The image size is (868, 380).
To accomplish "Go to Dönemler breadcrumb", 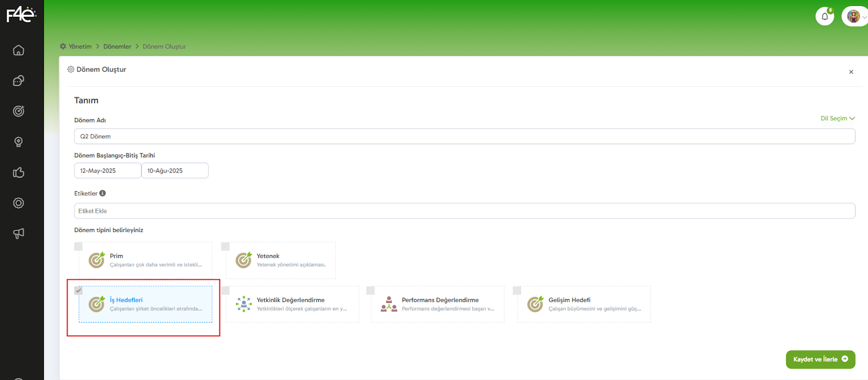I will coord(117,47).
